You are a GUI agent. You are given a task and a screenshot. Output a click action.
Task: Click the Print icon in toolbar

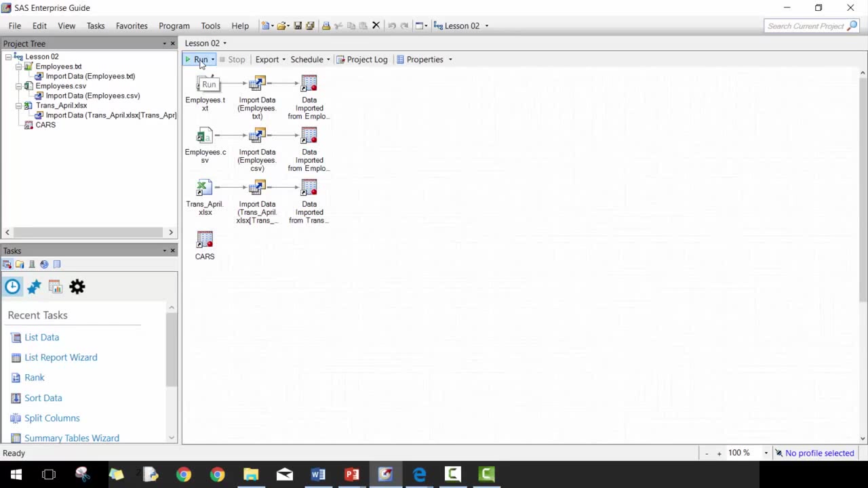click(326, 26)
